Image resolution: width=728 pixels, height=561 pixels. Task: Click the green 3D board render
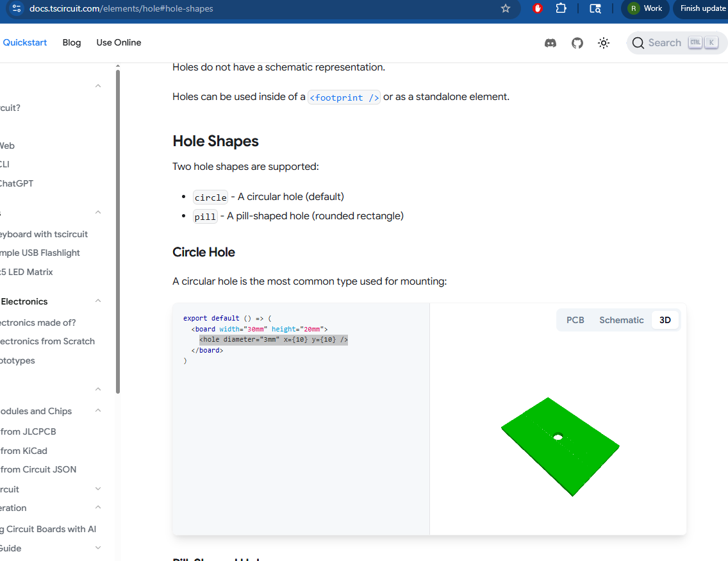[x=560, y=446]
